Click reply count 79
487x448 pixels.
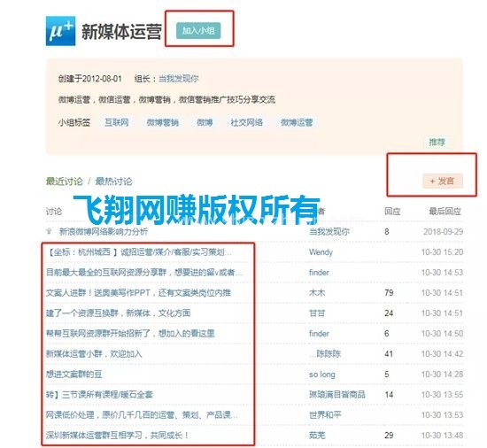tap(389, 293)
